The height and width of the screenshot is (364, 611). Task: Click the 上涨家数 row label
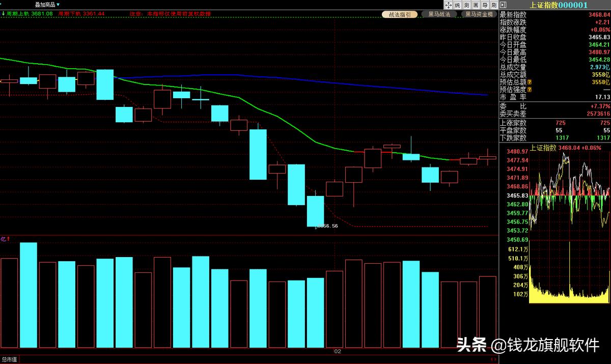[513, 123]
